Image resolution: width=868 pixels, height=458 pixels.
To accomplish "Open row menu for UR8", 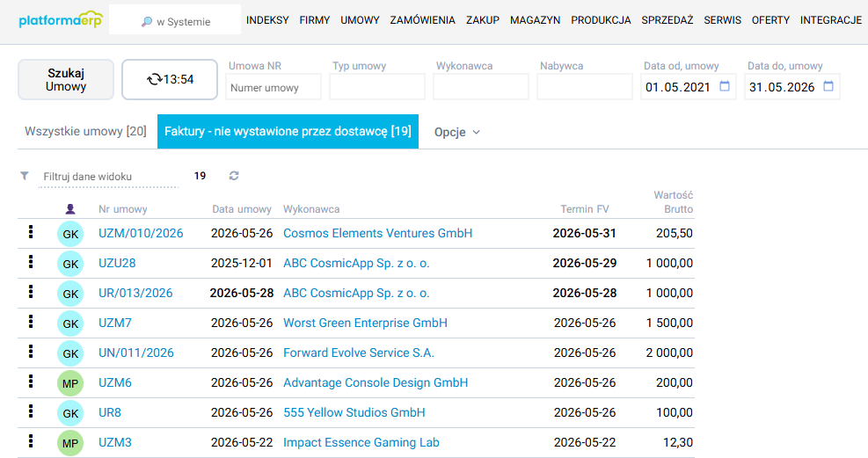I will pos(31,411).
